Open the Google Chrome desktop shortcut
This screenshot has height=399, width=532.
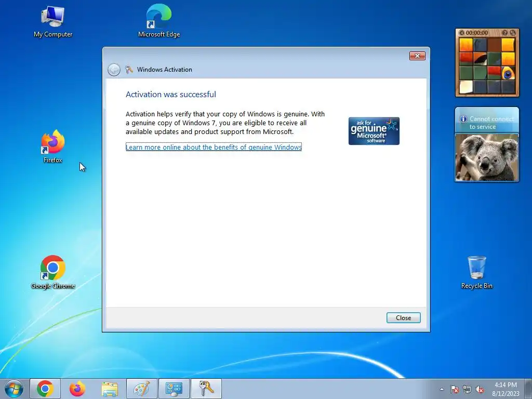(53, 272)
